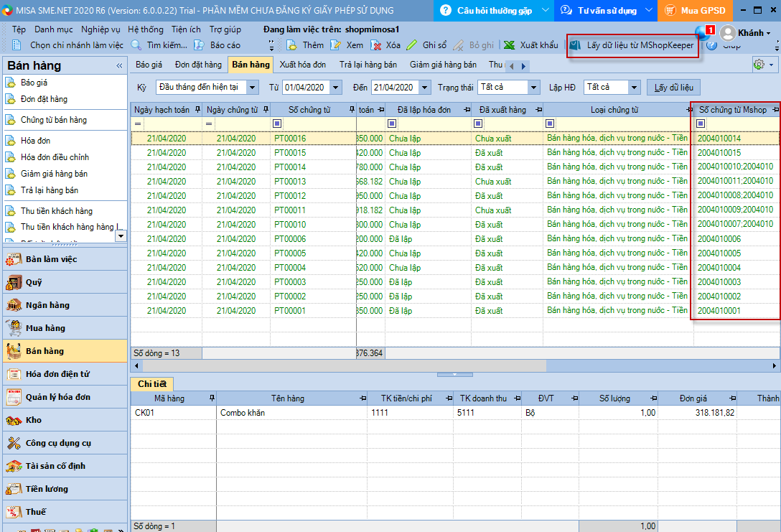Click the Xóa delete icon
Viewport: 781px width, 532px height.
coord(376,45)
